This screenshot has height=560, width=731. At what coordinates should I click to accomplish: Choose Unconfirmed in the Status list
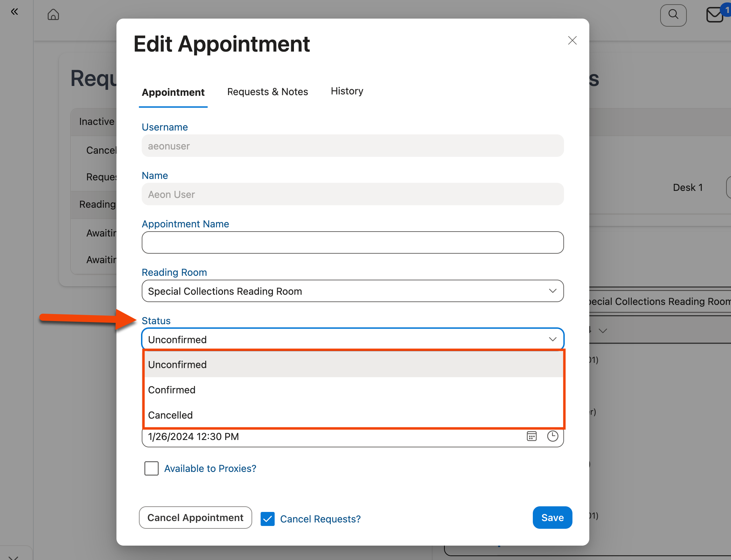pos(177,364)
